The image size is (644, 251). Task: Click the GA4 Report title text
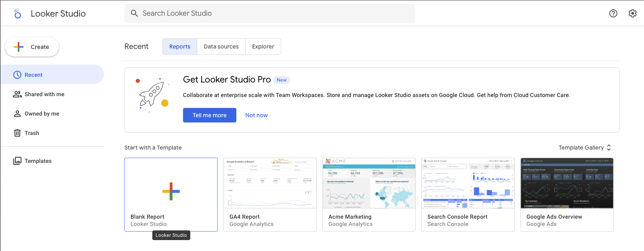point(244,217)
